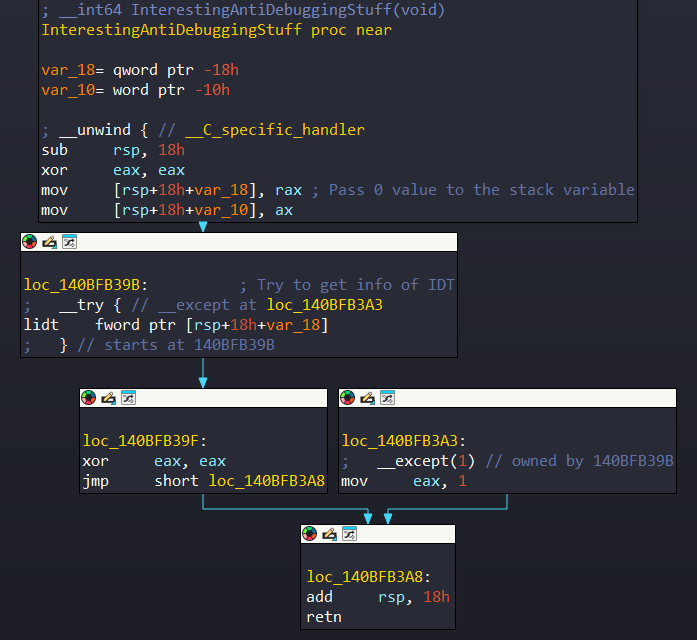This screenshot has height=640, width=697.
Task: Click color icon in loc_140BFB39F block header
Action: click(x=88, y=398)
